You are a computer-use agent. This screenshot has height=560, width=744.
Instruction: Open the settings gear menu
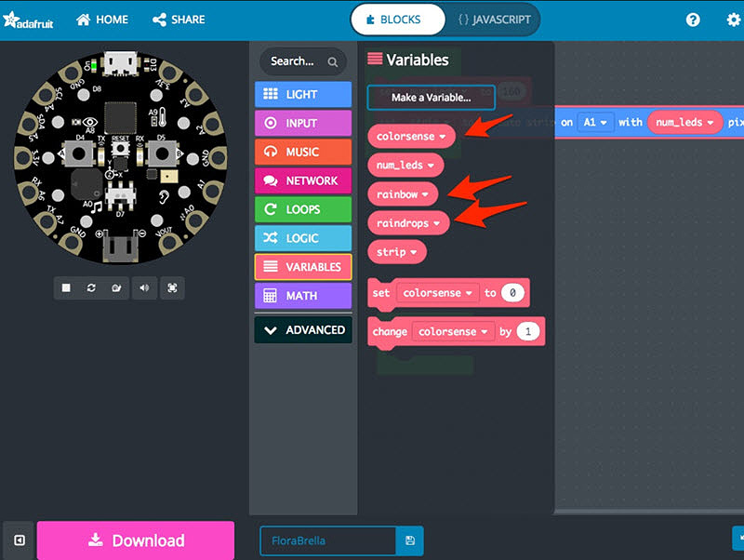pos(733,19)
